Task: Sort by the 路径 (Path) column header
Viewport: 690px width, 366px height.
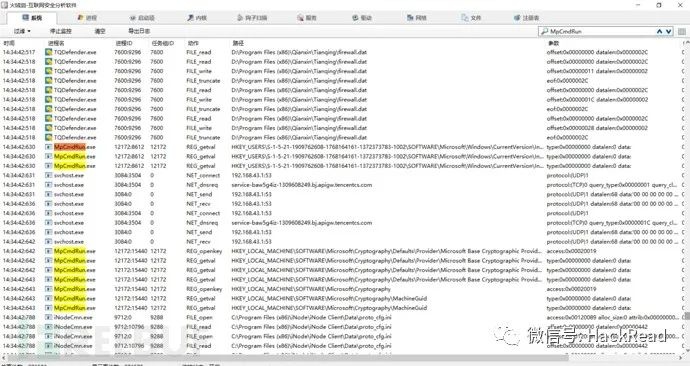Action: tap(238, 43)
